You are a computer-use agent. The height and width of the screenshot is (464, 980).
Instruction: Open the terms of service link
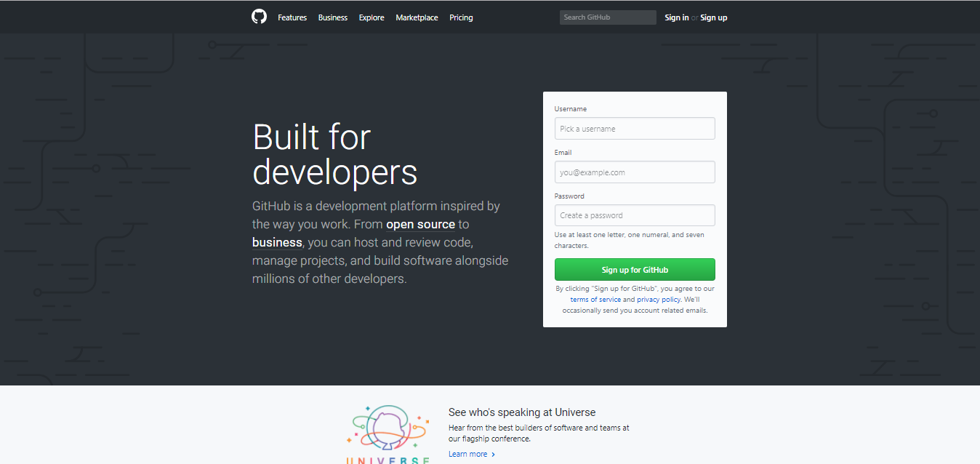pyautogui.click(x=595, y=299)
